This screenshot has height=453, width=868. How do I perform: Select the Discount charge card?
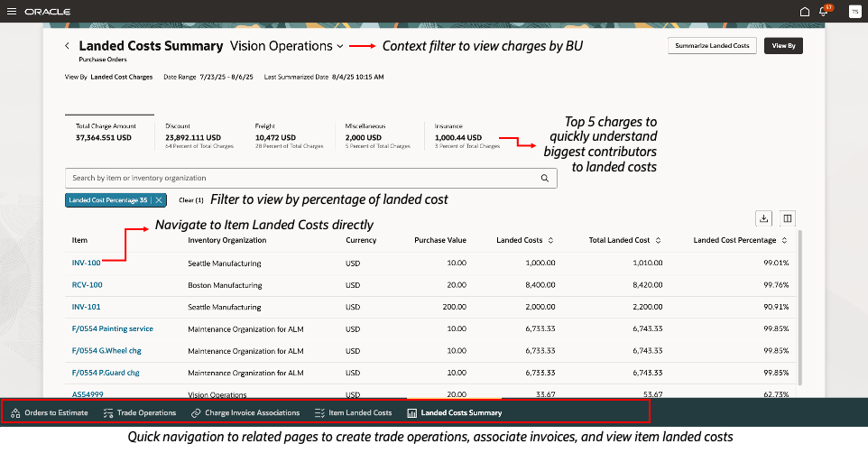tap(199, 135)
